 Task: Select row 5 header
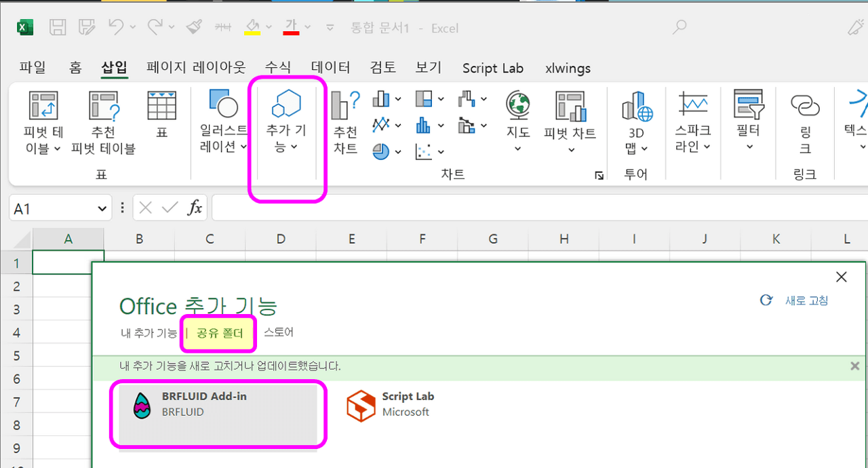tap(16, 355)
